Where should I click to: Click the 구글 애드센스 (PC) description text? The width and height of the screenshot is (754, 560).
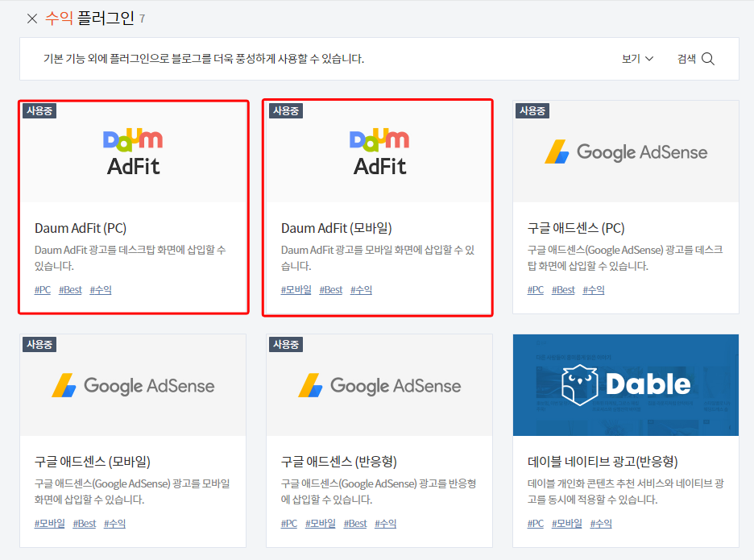[625, 258]
